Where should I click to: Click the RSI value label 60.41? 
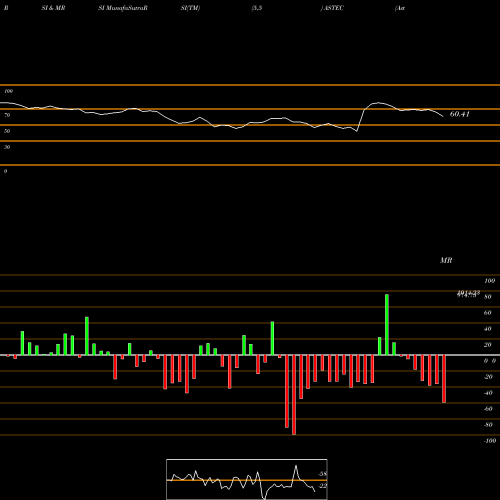click(x=460, y=114)
